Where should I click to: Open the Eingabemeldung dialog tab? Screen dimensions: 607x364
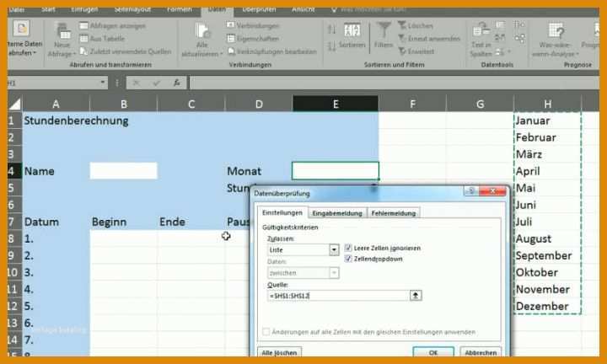336,213
